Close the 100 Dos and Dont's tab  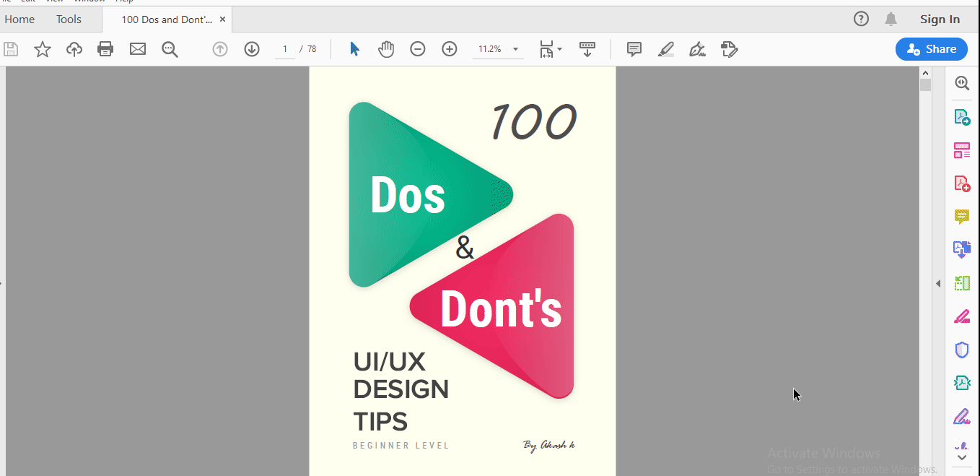tap(223, 20)
